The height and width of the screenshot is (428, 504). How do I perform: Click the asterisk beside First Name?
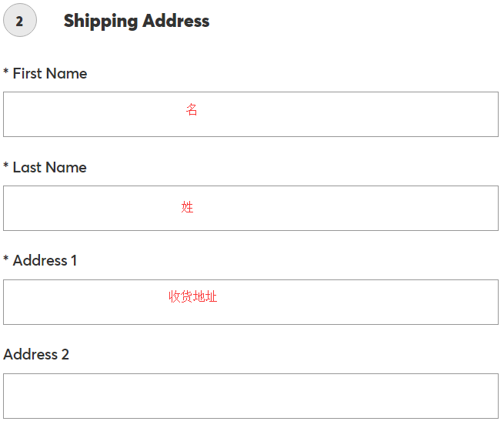click(x=6, y=72)
